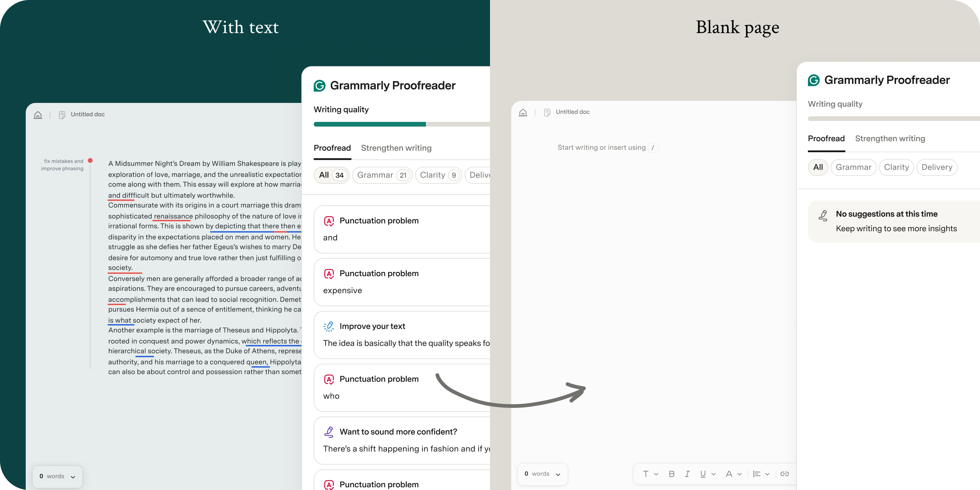Click the Grammarly logo in the left Proofreader panel
This screenshot has width=980, height=490.
(x=319, y=86)
